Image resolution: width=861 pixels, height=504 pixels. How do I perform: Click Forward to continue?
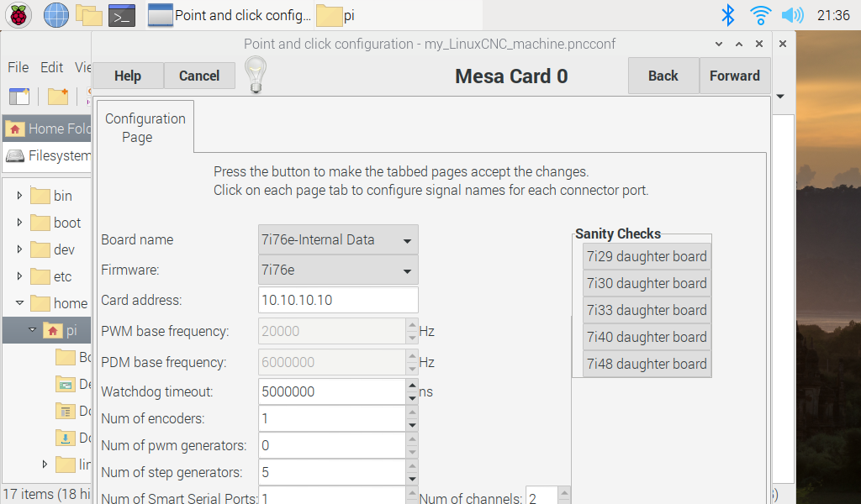[x=735, y=76]
